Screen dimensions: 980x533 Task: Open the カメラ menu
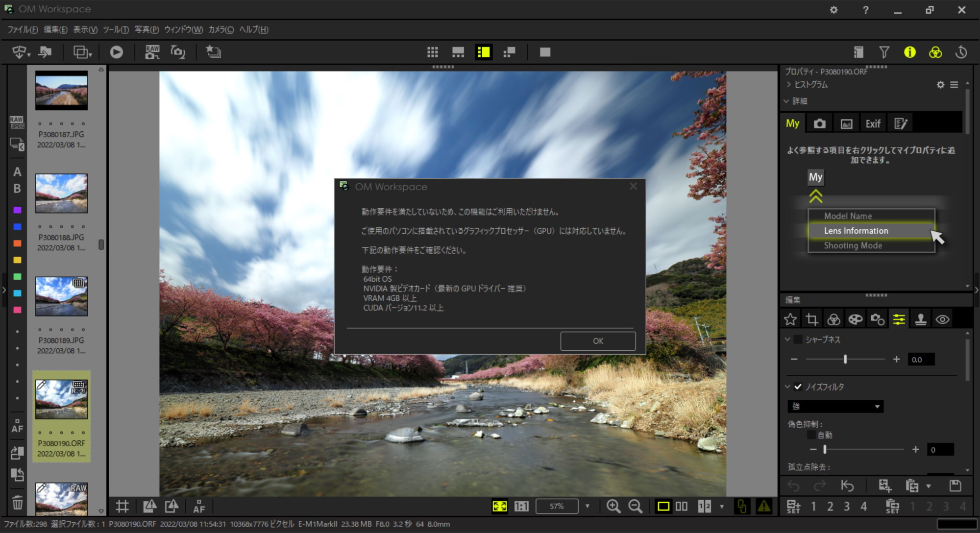[x=221, y=29]
